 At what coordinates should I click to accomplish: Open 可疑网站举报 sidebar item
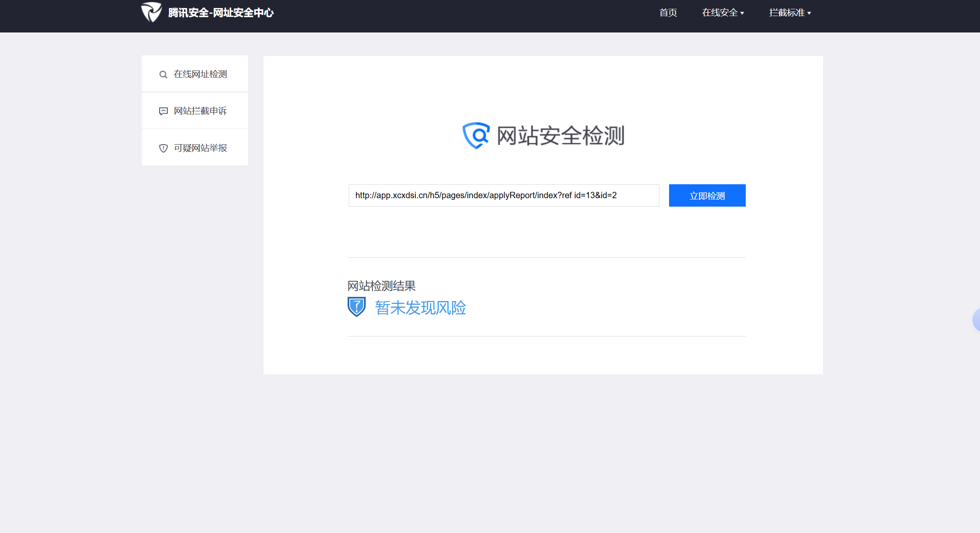click(200, 148)
